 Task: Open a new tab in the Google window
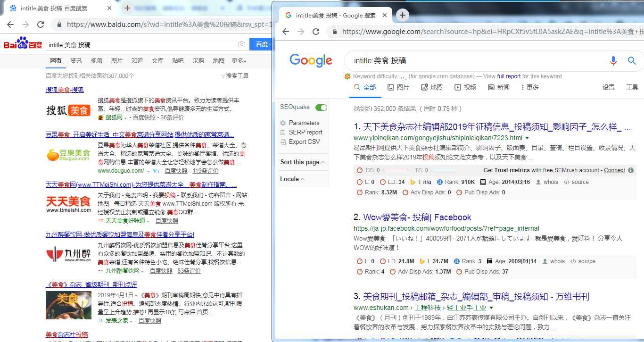pos(402,15)
